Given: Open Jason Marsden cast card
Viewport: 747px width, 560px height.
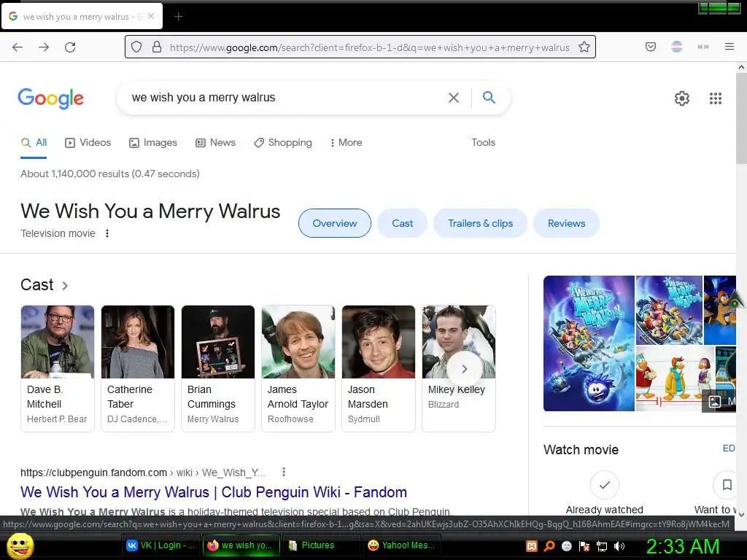Looking at the screenshot, I should coord(379,368).
